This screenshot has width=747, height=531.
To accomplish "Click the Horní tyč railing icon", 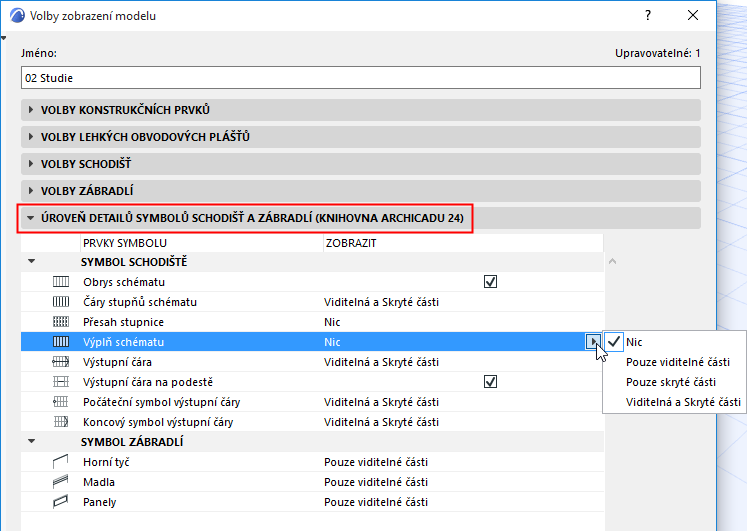I will [61, 461].
